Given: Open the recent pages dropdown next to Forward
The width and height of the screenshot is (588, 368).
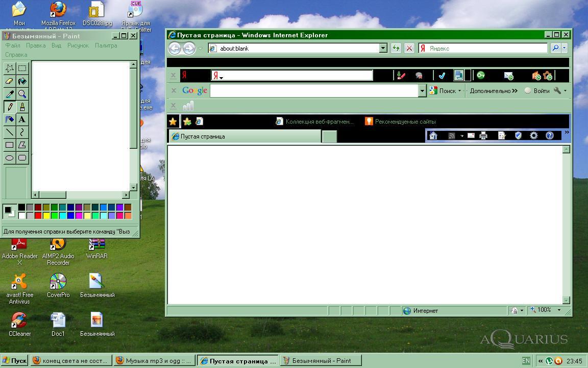Looking at the screenshot, I should (200, 49).
